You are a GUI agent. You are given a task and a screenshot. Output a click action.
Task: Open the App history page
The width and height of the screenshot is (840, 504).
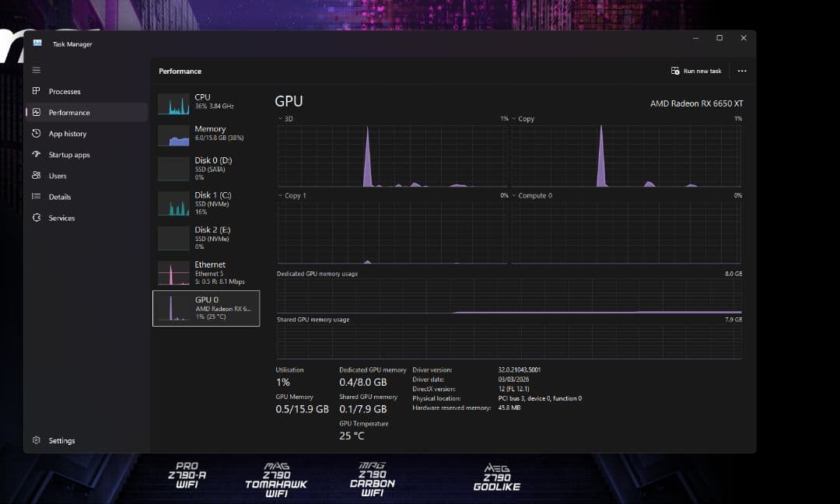pyautogui.click(x=86, y=133)
